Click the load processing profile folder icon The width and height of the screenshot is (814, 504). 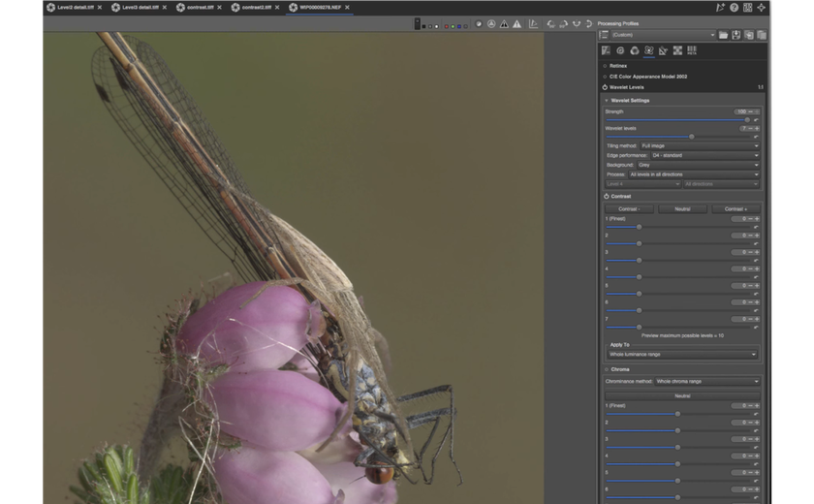click(723, 35)
